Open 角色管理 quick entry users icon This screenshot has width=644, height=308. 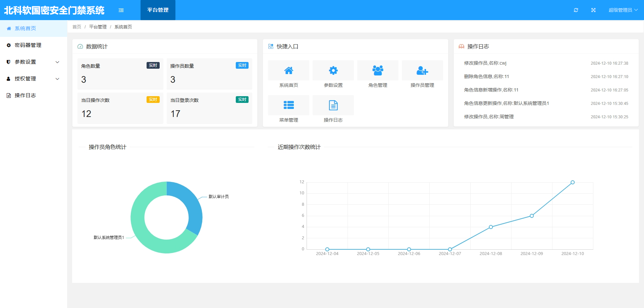pyautogui.click(x=378, y=71)
